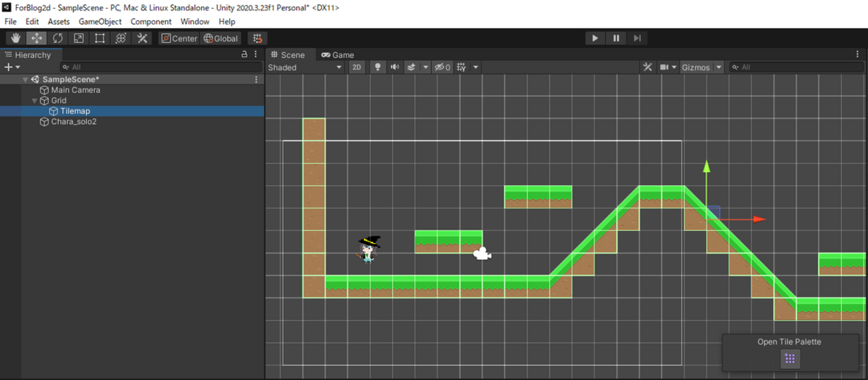The height and width of the screenshot is (380, 868).
Task: Select the Rotate tool
Action: (58, 38)
